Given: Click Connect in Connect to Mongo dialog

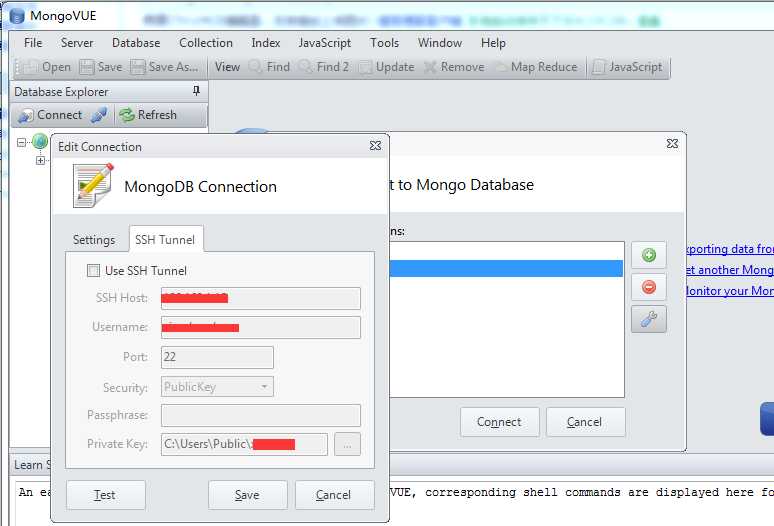Looking at the screenshot, I should (x=500, y=422).
